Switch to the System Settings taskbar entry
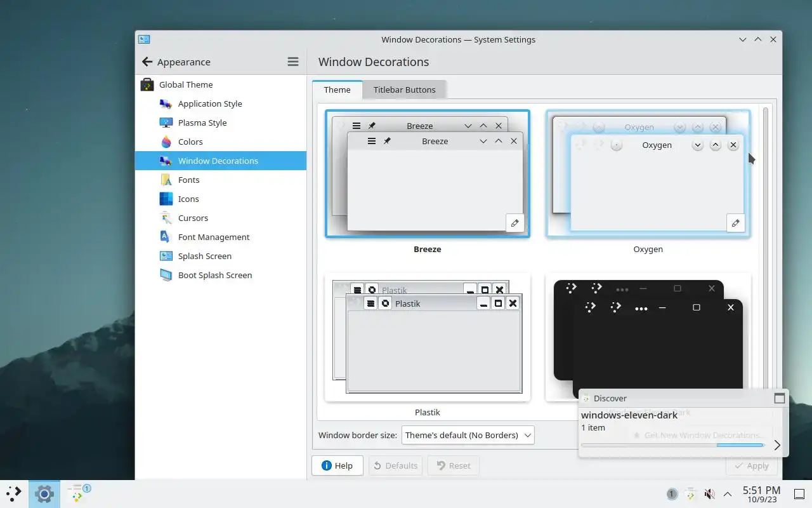This screenshot has width=812, height=508. click(44, 493)
